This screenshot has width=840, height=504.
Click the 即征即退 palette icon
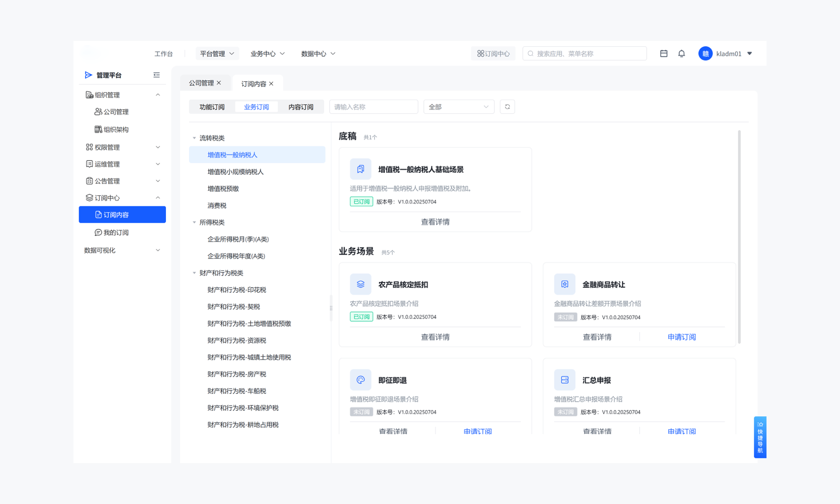(361, 380)
